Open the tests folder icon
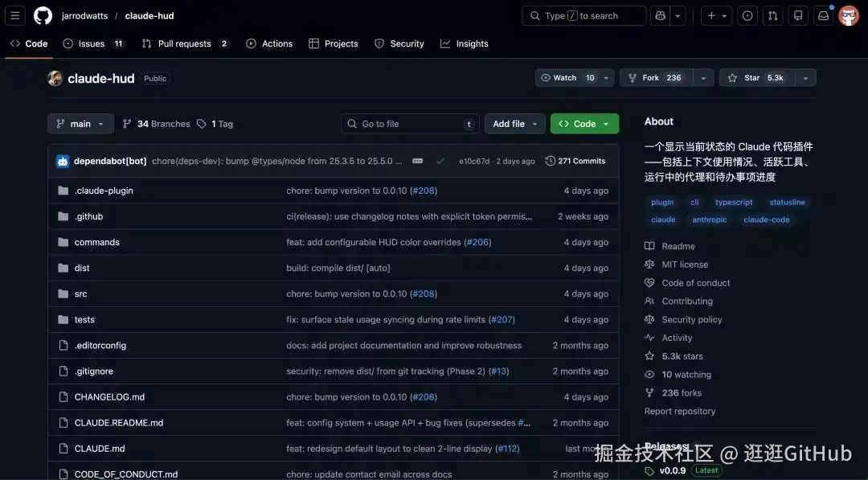Screen dimensions: 868x480 coord(63,319)
